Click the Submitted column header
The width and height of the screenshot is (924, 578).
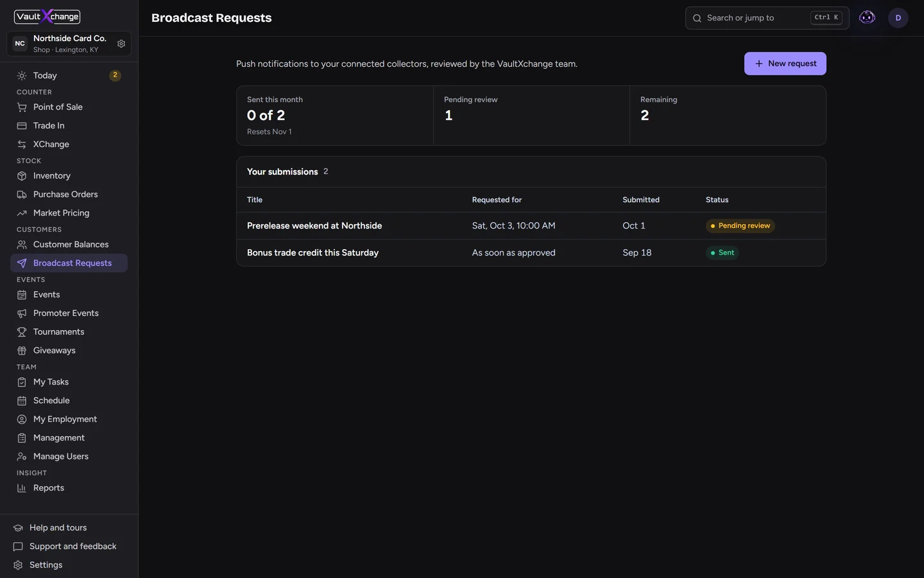tap(641, 200)
